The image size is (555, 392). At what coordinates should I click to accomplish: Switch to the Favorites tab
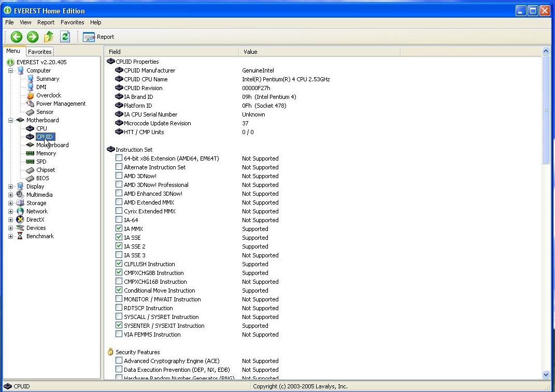[x=39, y=52]
